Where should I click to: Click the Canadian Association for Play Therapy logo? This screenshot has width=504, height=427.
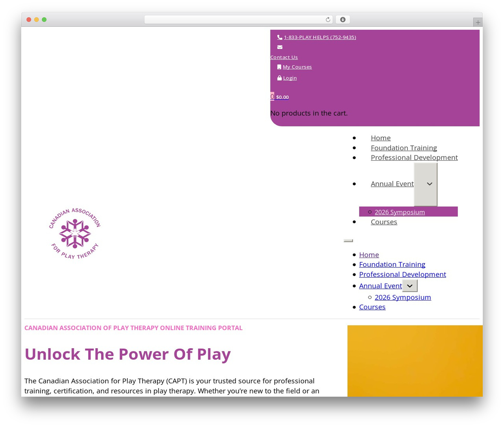click(75, 234)
